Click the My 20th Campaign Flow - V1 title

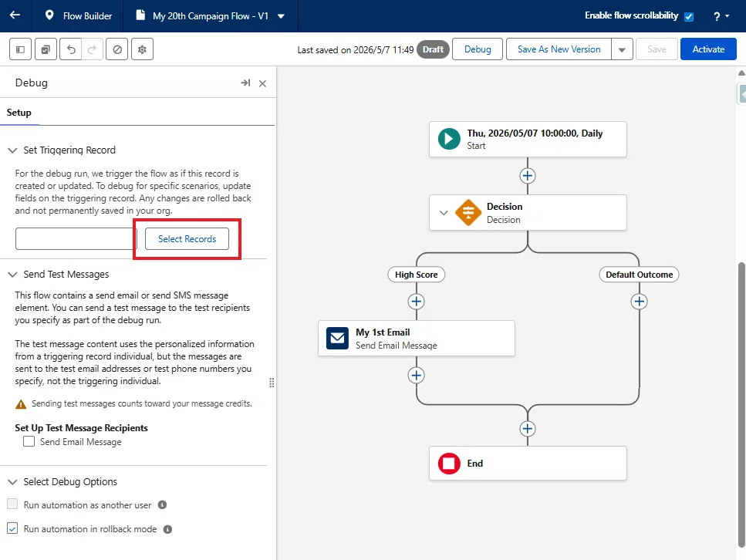point(211,16)
